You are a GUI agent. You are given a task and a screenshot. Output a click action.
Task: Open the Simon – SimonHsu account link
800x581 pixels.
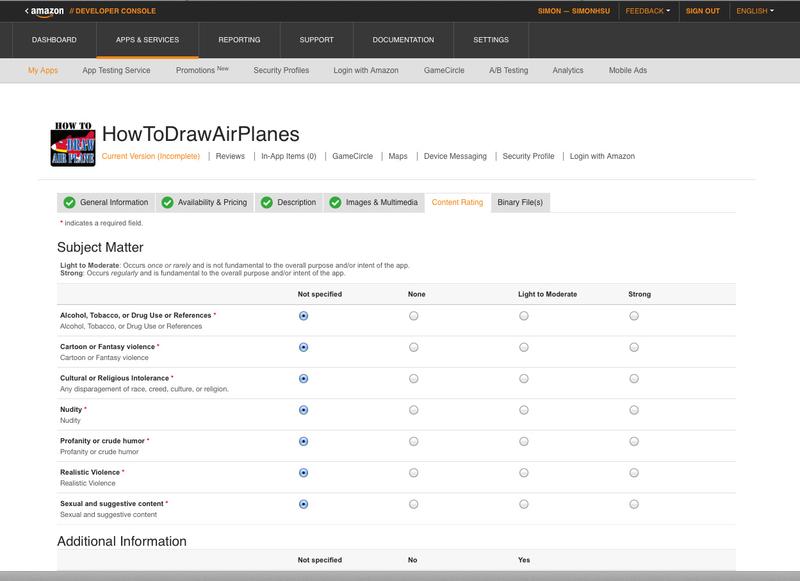pyautogui.click(x=573, y=11)
